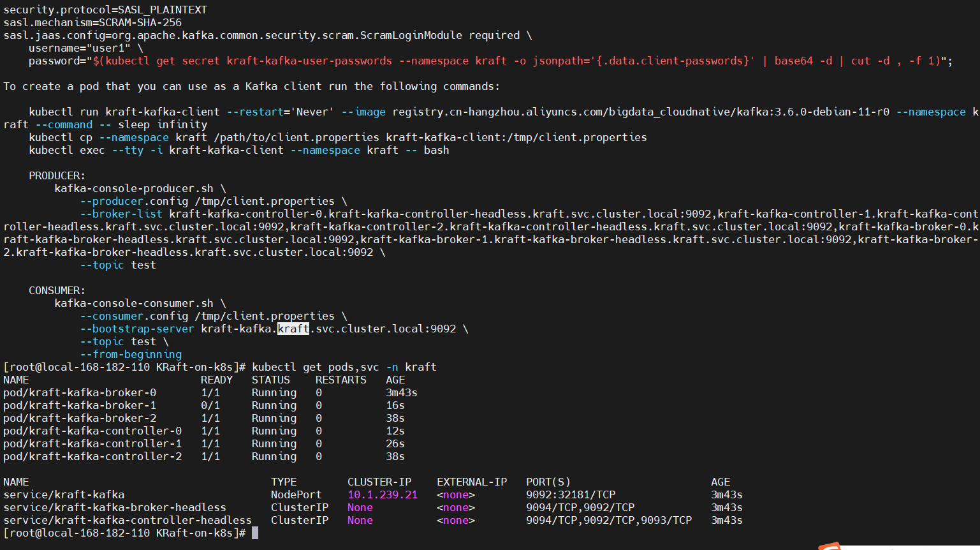Click the Running status of kraft-kafka-broker-0
Image resolution: width=980 pixels, height=550 pixels.
click(274, 393)
